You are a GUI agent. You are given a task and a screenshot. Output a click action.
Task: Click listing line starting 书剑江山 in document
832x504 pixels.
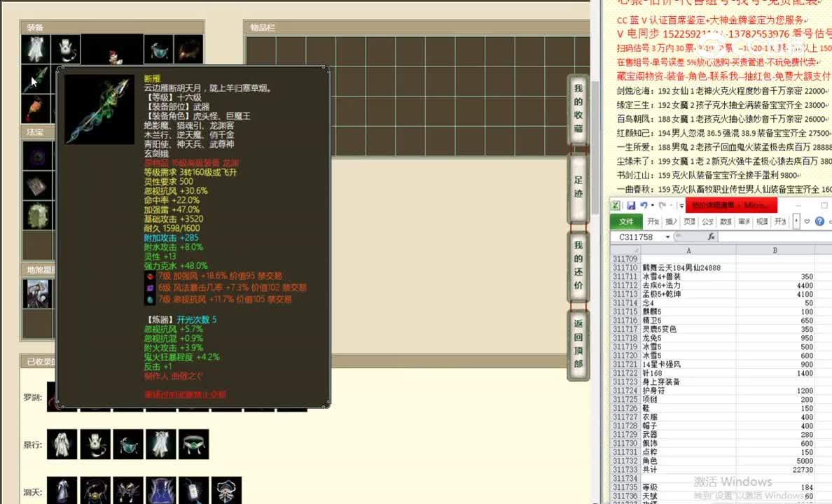[x=707, y=175]
